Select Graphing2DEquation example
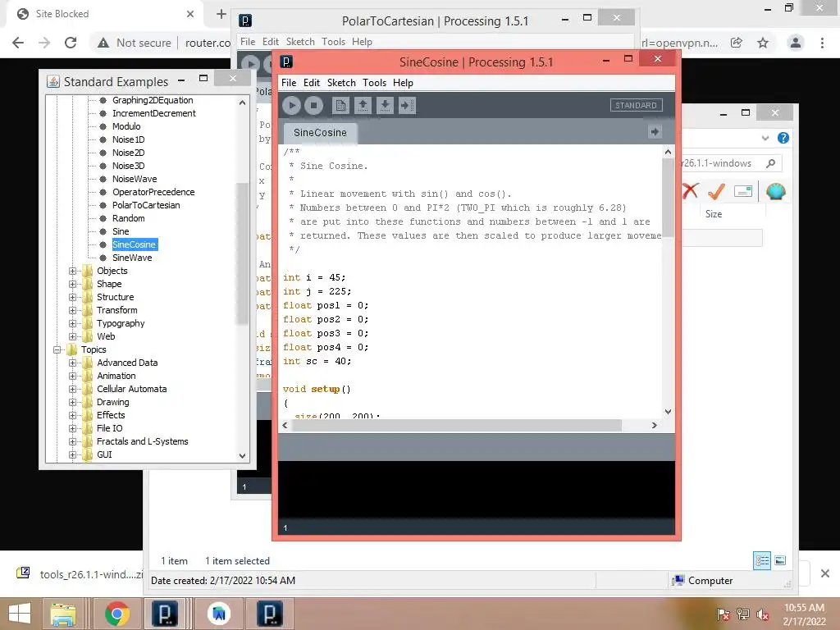Screen dimensions: 840x630 (x=153, y=100)
